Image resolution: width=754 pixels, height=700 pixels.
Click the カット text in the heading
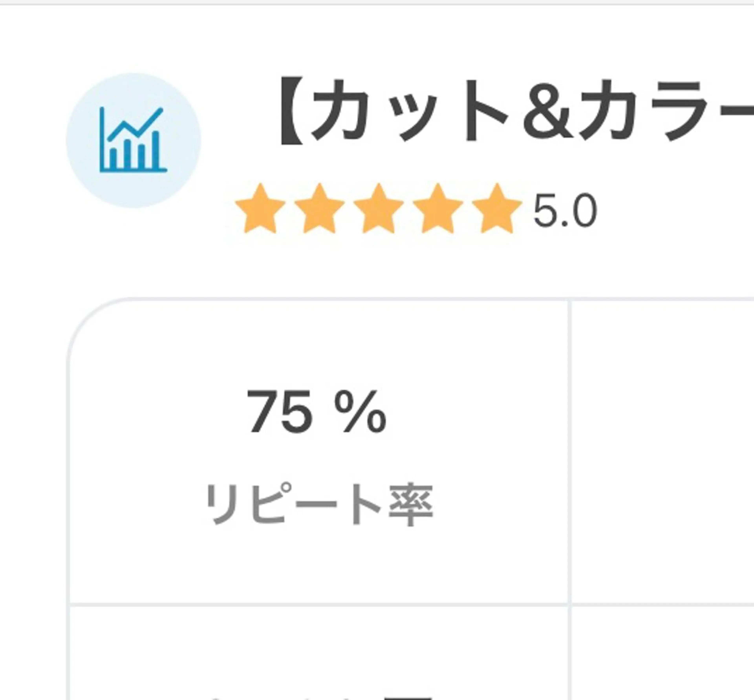409,111
